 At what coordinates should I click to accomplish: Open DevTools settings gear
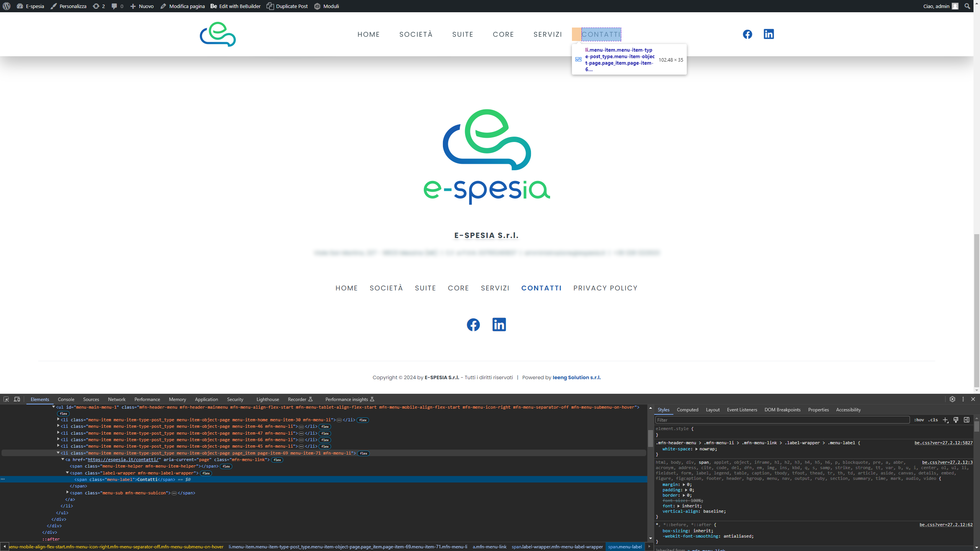click(952, 399)
